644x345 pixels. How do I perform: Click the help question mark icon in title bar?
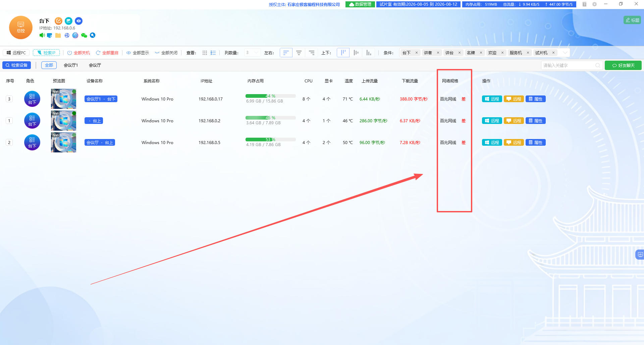[584, 4]
